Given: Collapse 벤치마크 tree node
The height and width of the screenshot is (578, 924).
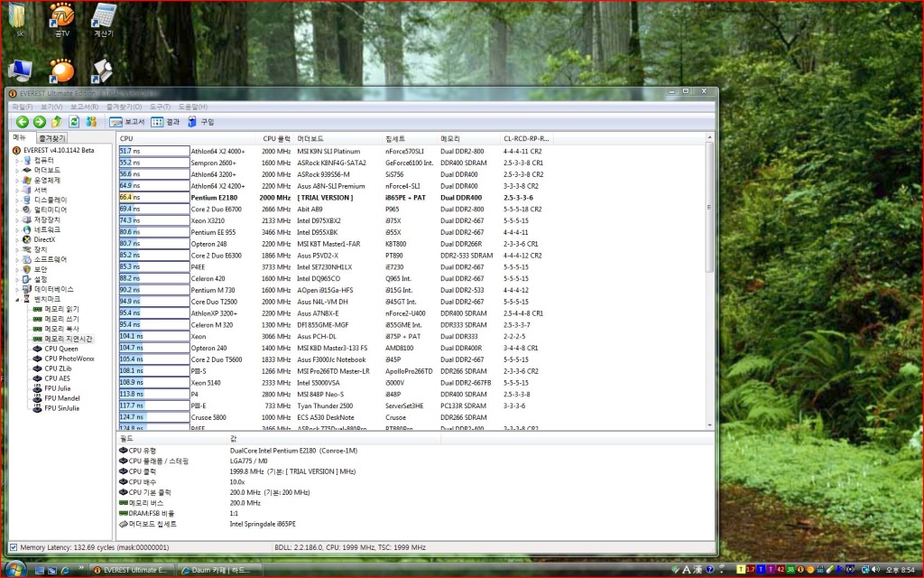Looking at the screenshot, I should coord(17,300).
